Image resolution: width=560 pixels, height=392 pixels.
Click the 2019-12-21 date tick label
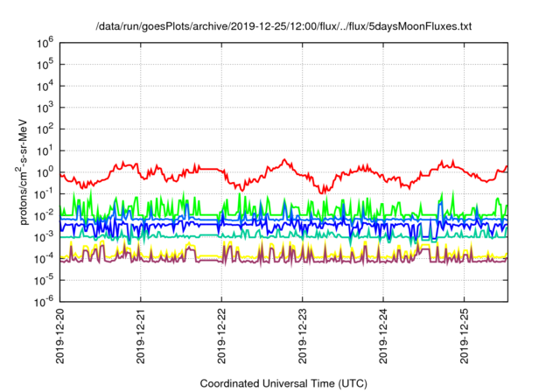click(141, 335)
